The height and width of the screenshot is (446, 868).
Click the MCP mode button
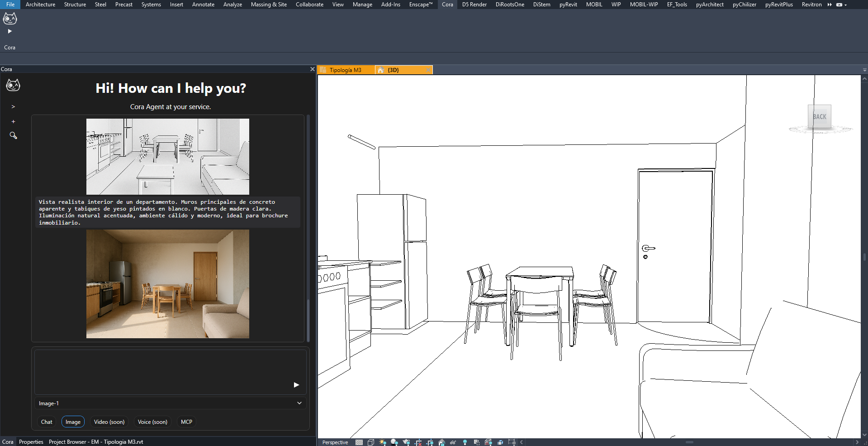point(186,422)
